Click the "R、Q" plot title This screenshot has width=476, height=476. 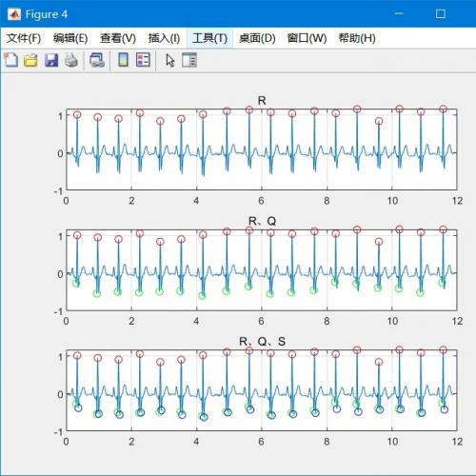[x=262, y=221]
